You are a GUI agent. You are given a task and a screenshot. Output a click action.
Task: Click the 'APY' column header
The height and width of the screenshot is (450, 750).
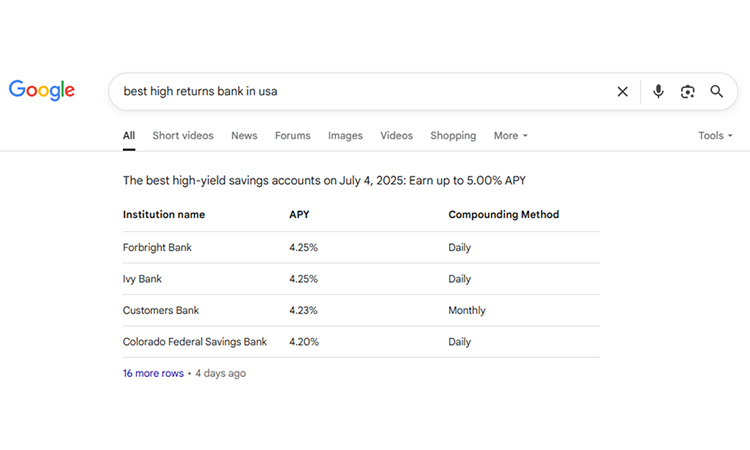coord(299,214)
